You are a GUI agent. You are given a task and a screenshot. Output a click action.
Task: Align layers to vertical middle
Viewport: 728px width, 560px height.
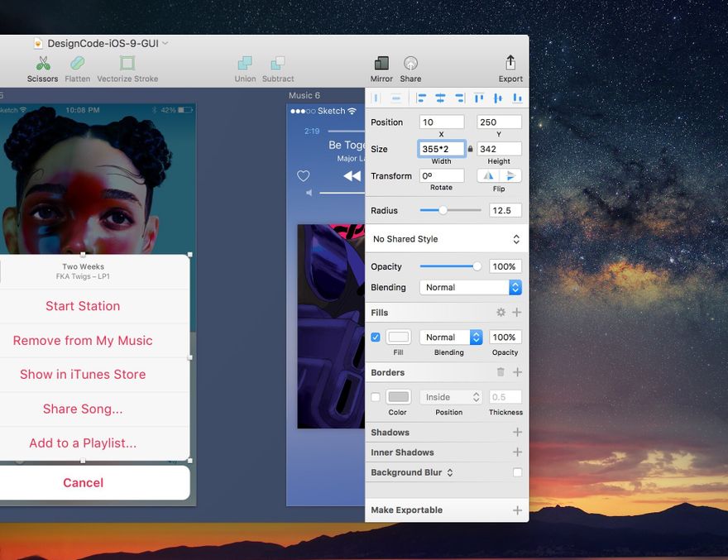pos(498,98)
